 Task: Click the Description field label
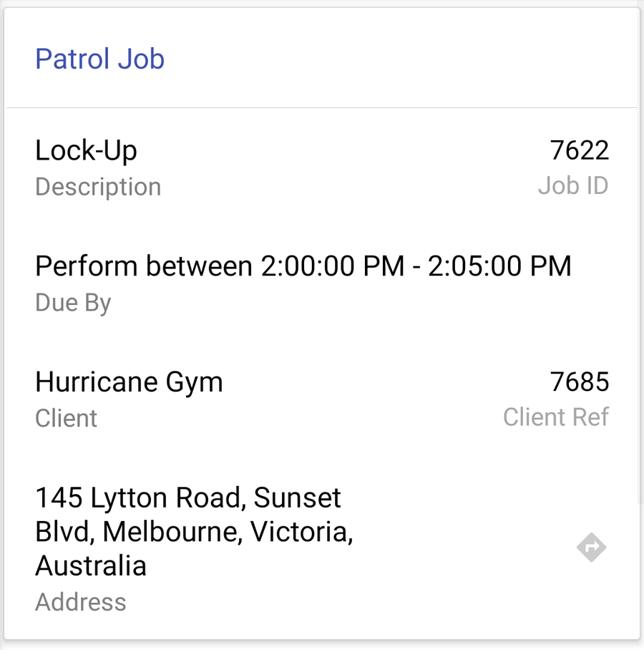pyautogui.click(x=98, y=187)
